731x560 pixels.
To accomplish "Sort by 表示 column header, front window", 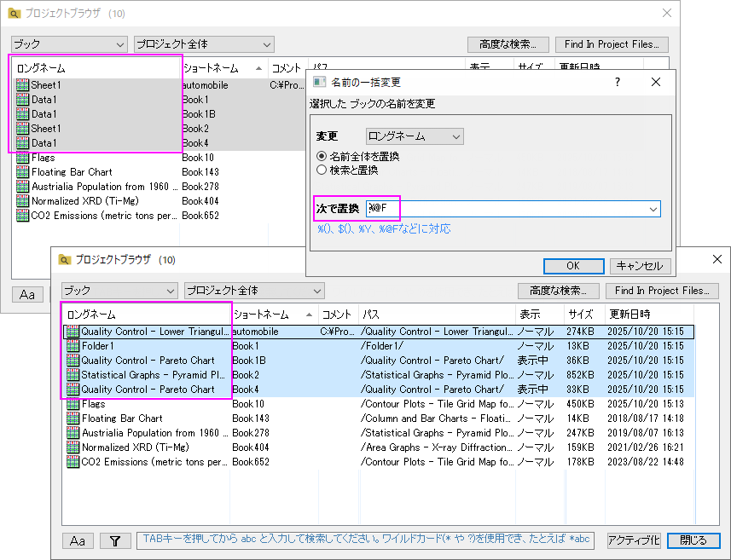I will pyautogui.click(x=539, y=315).
